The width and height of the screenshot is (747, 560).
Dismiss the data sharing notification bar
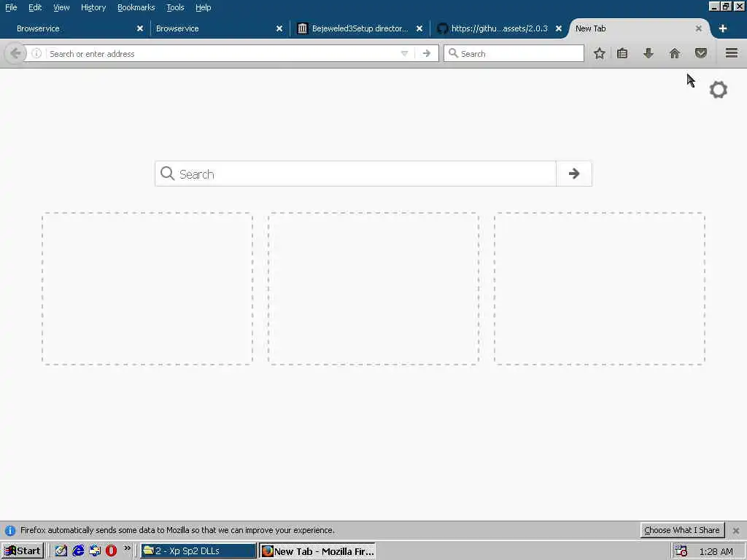735,531
